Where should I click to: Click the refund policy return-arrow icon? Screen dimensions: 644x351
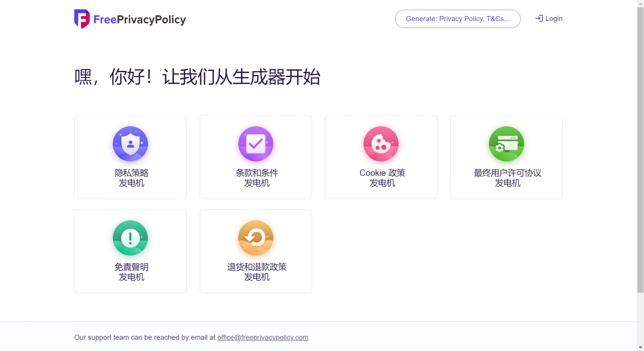[x=255, y=237]
